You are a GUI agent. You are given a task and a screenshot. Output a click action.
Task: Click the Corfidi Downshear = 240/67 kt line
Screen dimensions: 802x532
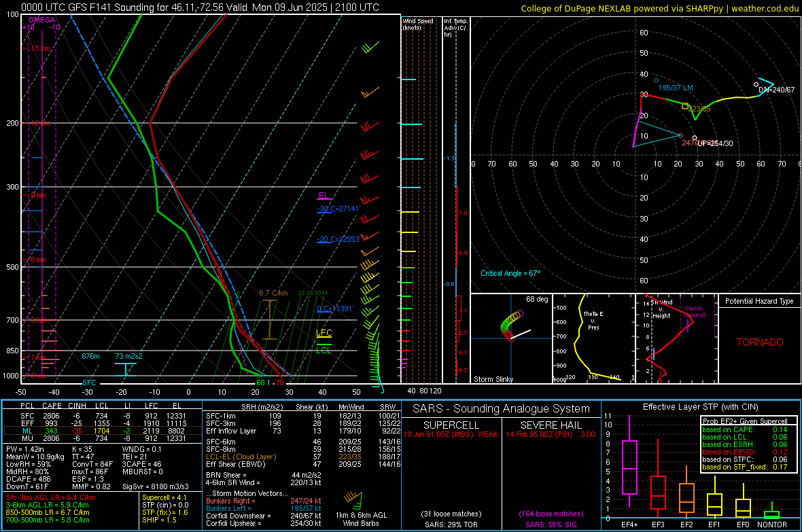(263, 516)
